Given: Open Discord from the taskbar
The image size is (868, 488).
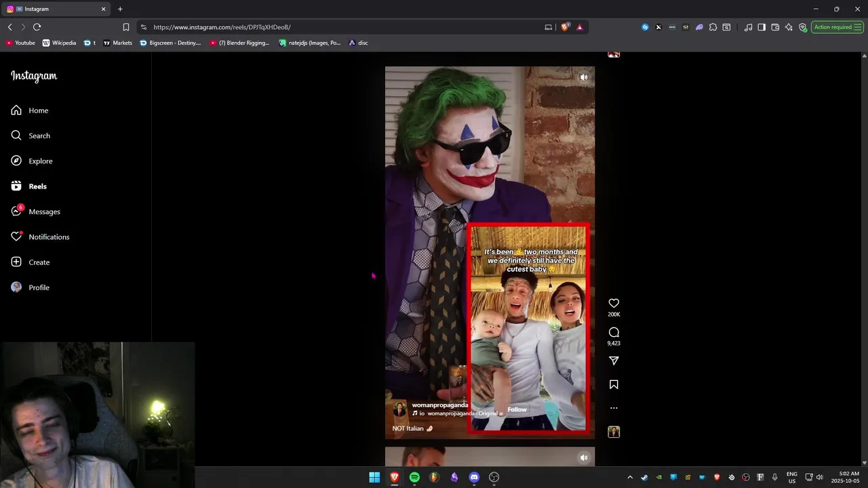Looking at the screenshot, I should tap(474, 477).
